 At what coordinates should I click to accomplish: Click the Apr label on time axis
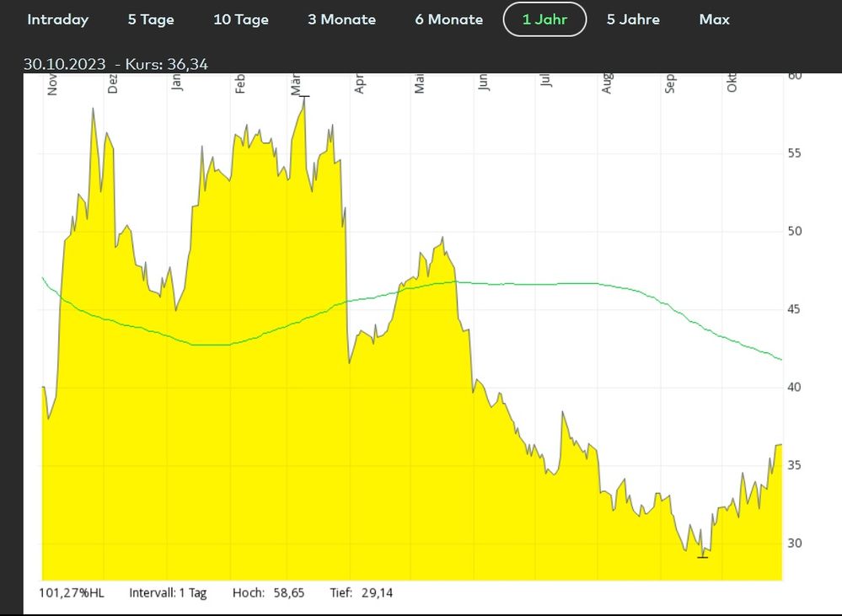coord(359,84)
